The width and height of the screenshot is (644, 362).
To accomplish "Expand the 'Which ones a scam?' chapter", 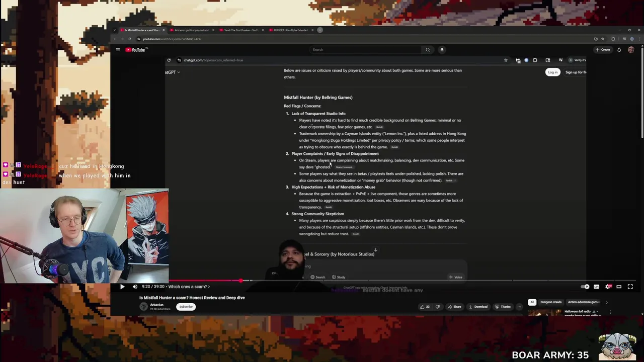I will point(189,287).
